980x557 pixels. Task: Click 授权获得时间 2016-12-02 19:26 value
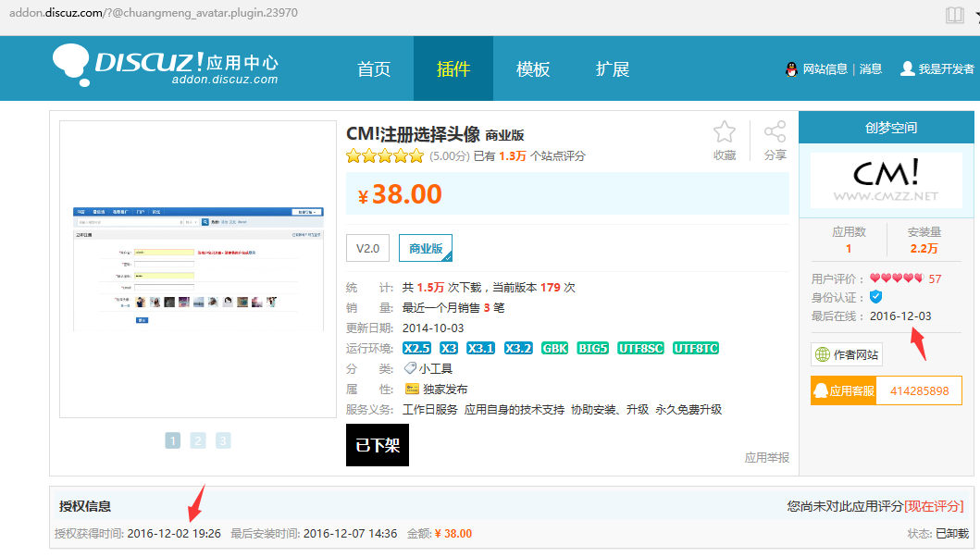174,533
